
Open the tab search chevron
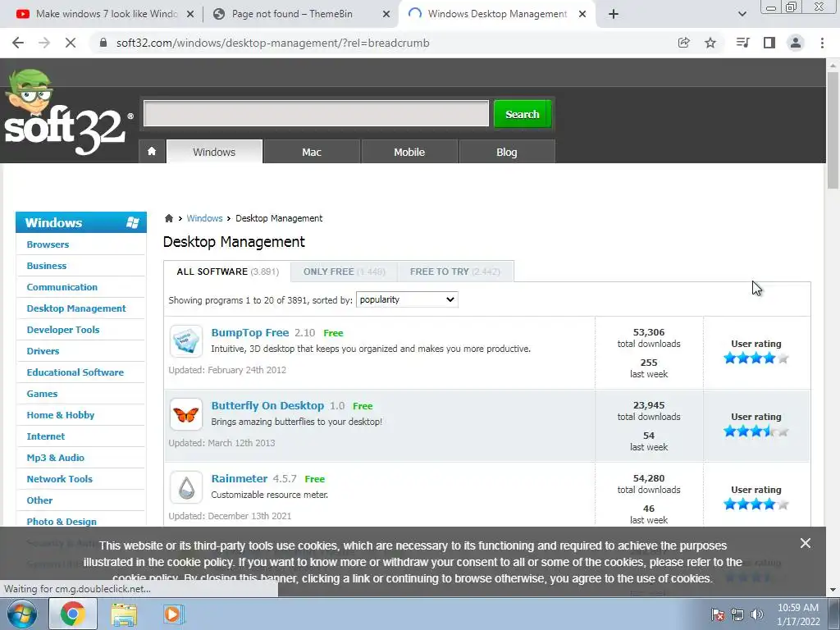click(x=742, y=14)
